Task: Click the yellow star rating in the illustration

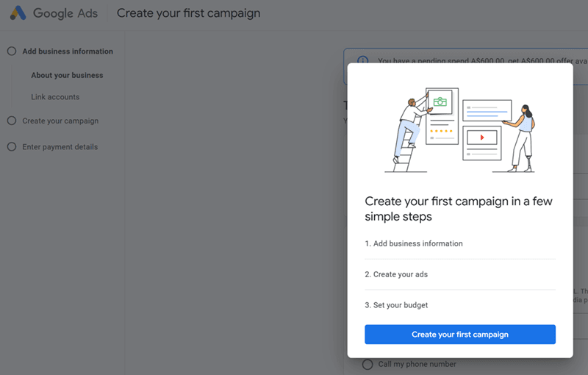Action: coord(441,131)
